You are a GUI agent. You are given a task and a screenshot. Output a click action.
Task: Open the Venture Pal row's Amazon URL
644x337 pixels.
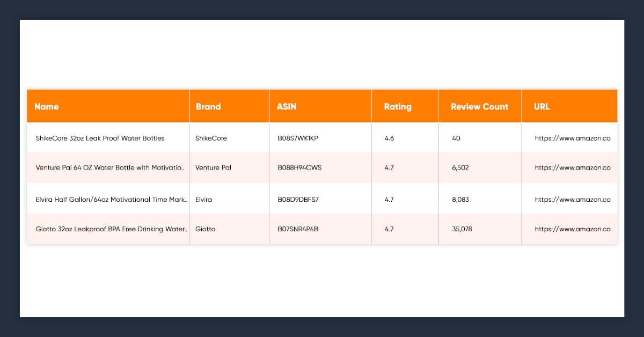click(x=573, y=167)
